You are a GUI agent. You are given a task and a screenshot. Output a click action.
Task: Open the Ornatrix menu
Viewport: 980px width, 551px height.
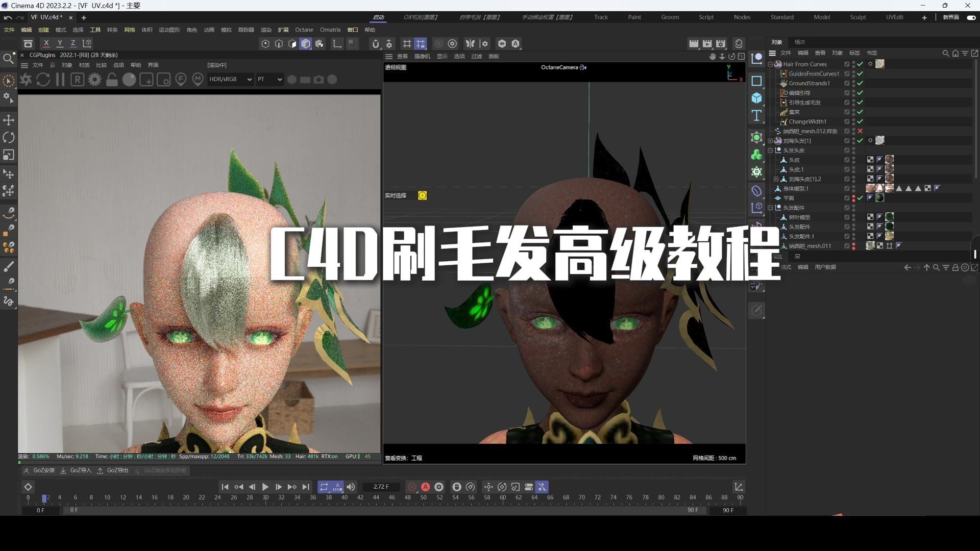click(x=330, y=30)
